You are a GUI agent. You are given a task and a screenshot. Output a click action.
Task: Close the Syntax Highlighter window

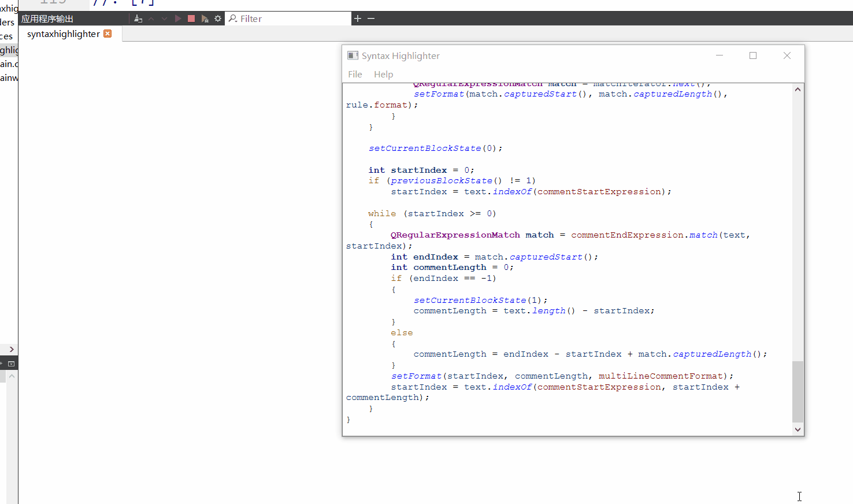tap(787, 55)
